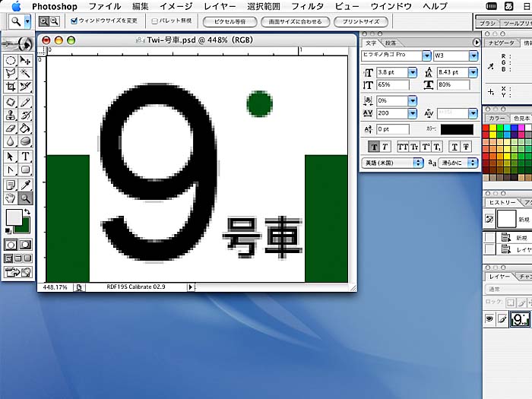The width and height of the screenshot is (532, 399).
Task: Click the zoom-out mode icon in options bar
Action: [54, 21]
